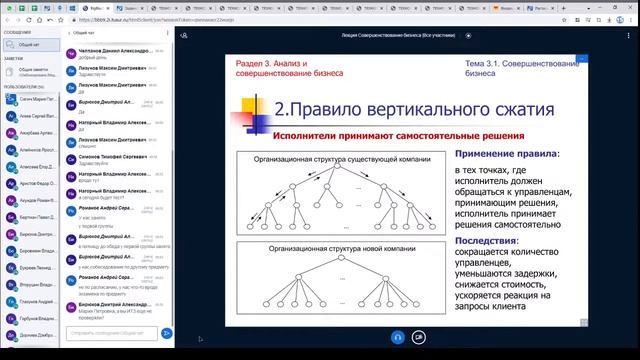
Task: Go back in browser history
Action: [x=7, y=20]
